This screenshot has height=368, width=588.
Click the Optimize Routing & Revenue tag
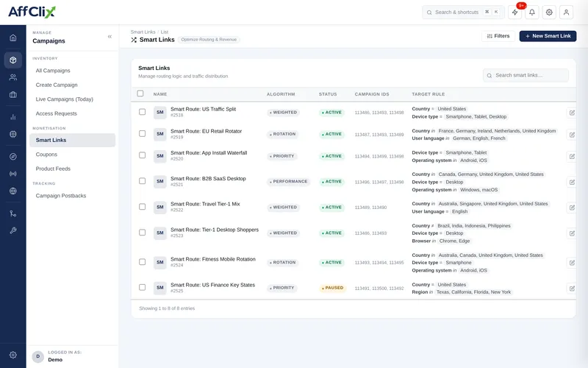pos(209,40)
